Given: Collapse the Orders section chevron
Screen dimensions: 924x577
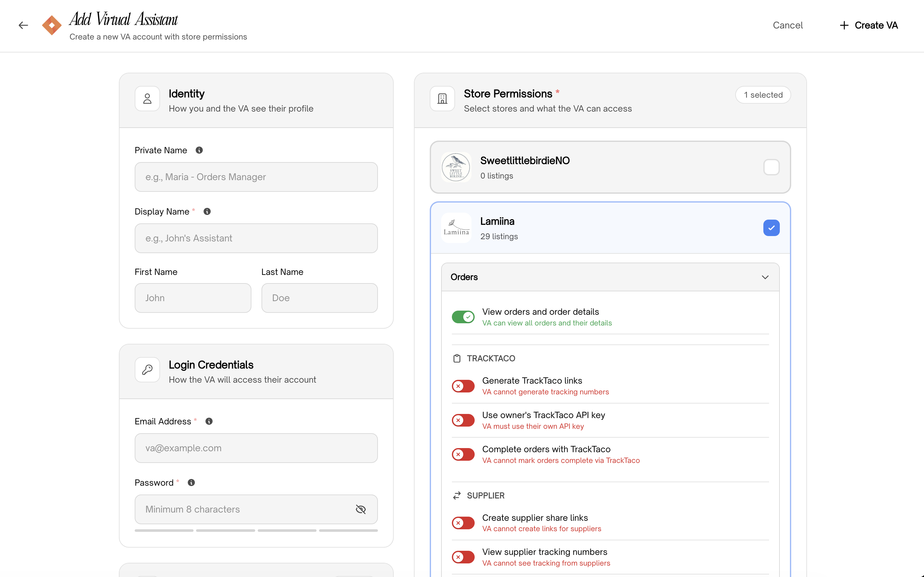Looking at the screenshot, I should click(x=765, y=277).
